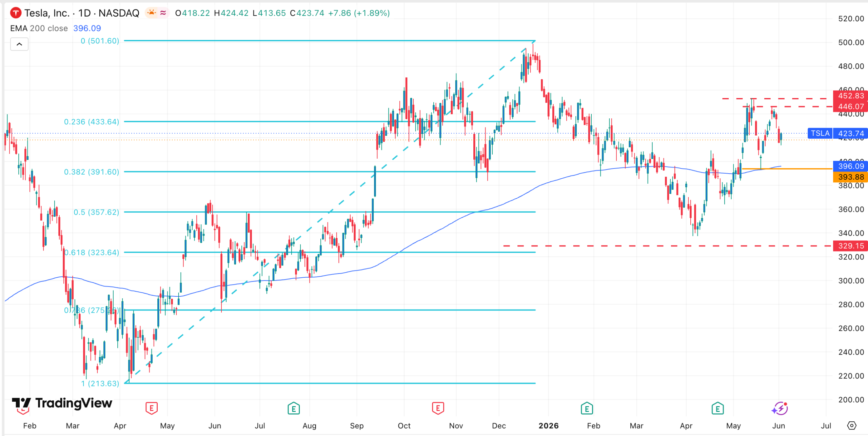
Task: Click the red earnings marker near May 2025
Action: [152, 408]
